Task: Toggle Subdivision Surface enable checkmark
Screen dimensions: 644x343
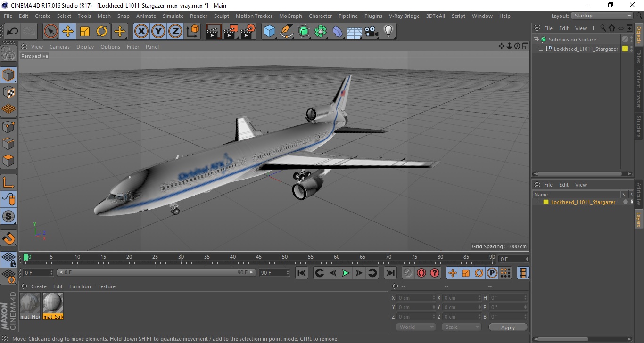Action: pyautogui.click(x=625, y=40)
